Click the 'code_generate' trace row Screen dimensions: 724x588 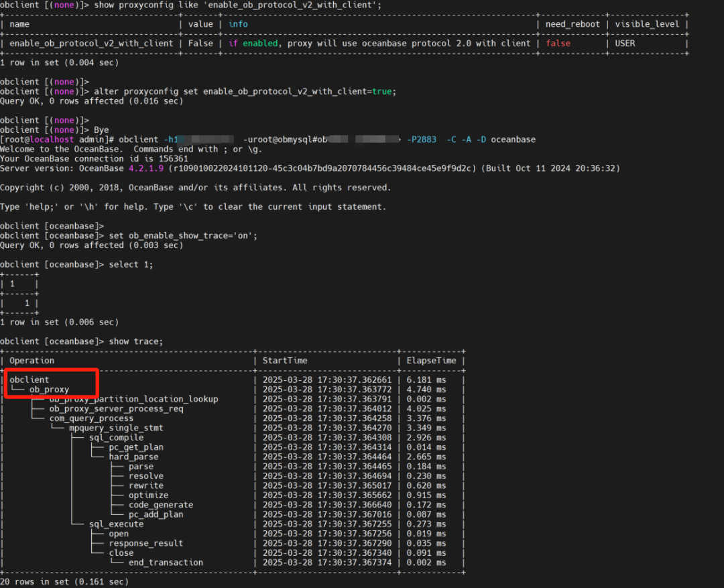pos(233,505)
